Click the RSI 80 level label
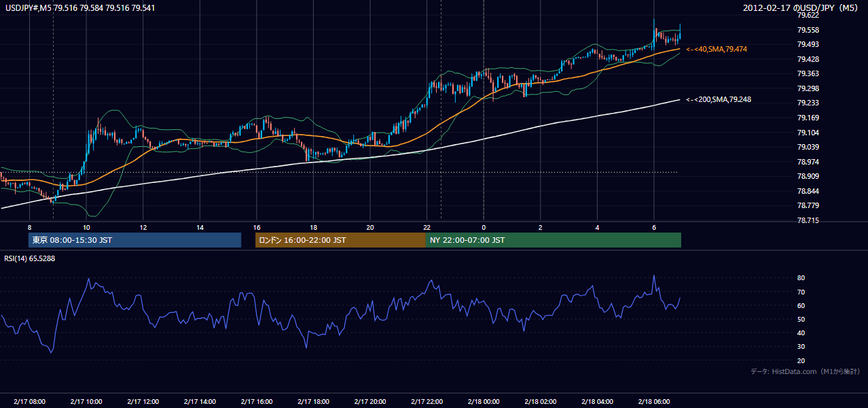Image resolution: width=868 pixels, height=408 pixels. coord(801,278)
